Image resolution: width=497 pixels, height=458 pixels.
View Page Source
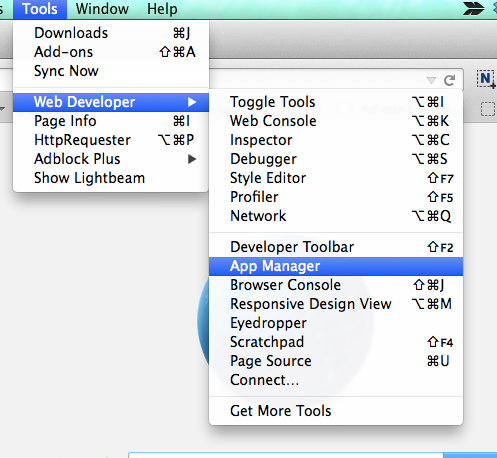coord(336,361)
